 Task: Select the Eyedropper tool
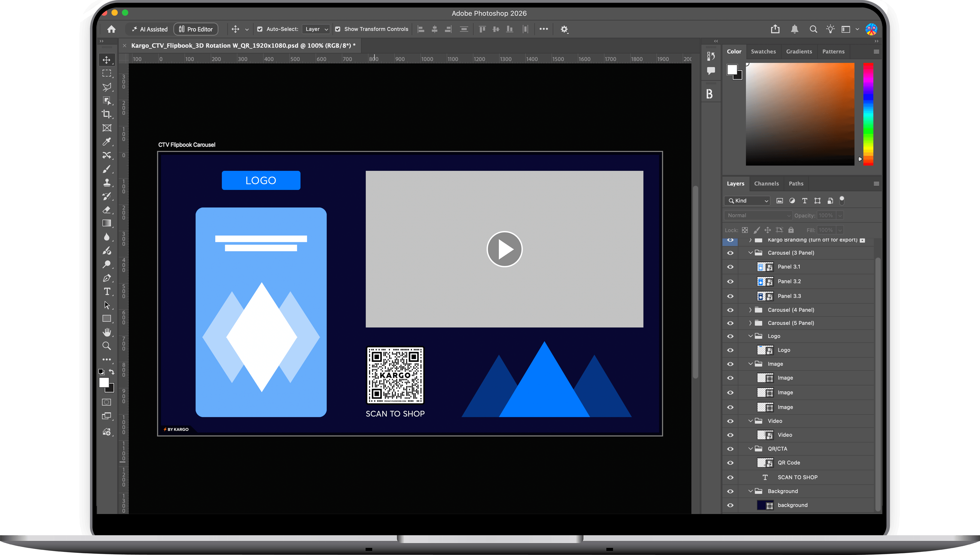[107, 142]
